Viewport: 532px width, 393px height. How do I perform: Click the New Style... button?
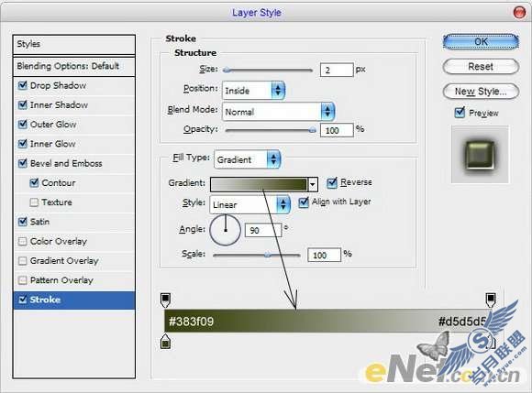(481, 91)
